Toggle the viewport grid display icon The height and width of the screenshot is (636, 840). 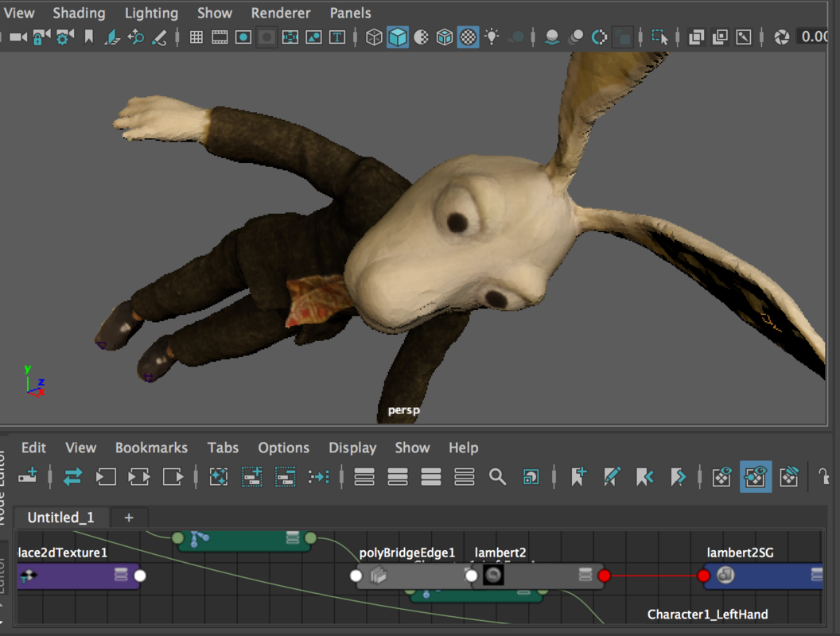pyautogui.click(x=196, y=37)
